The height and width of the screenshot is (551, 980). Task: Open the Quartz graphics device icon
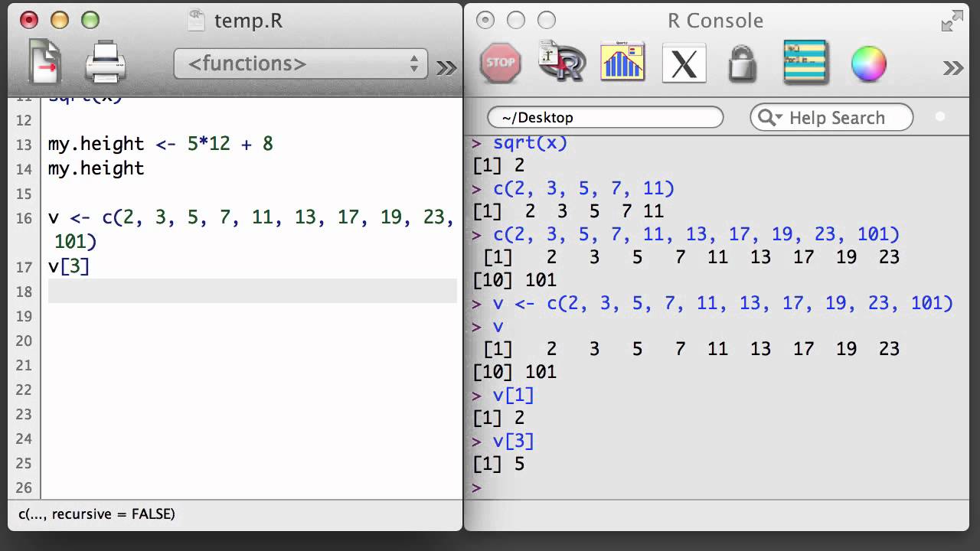(x=622, y=62)
